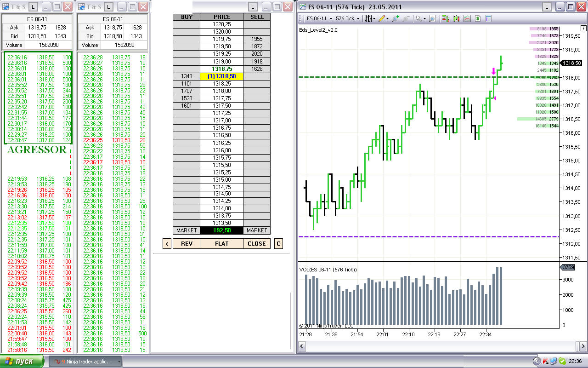Expand the drawing tools dropdown arrow
Screen dimensions: 588x368
[x=388, y=18]
